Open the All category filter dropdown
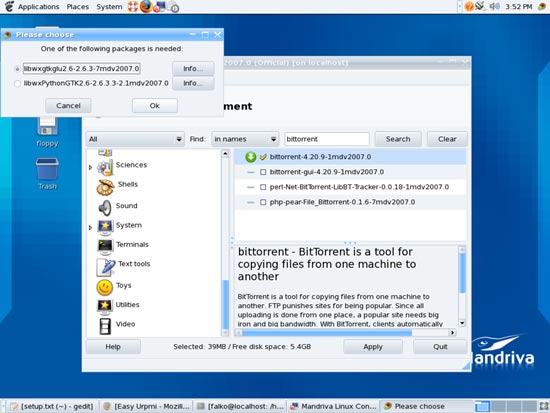 point(135,139)
